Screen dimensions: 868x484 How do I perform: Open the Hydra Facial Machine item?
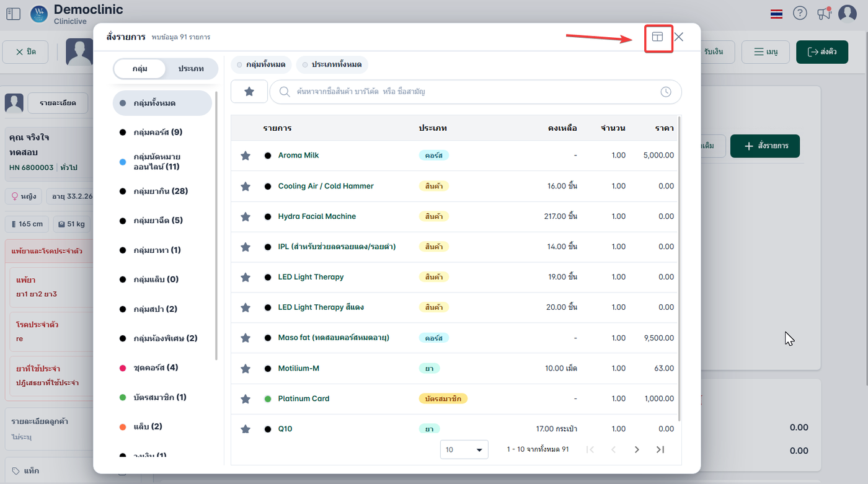coord(317,216)
